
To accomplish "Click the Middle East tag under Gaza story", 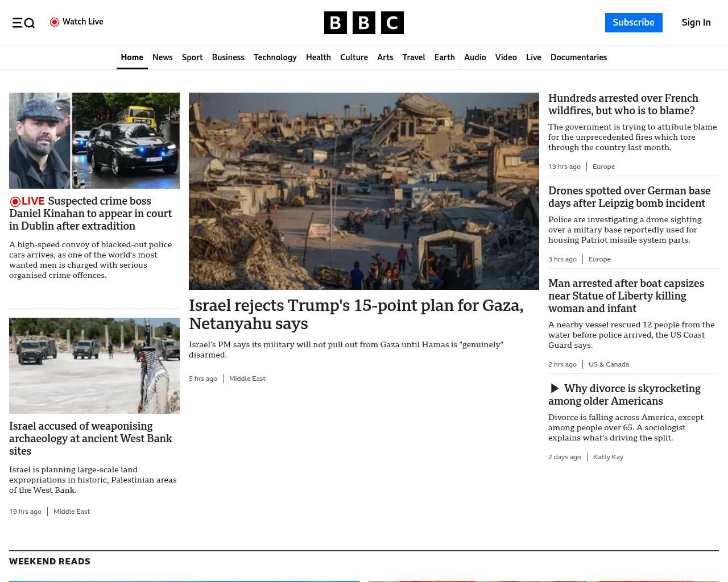I will pyautogui.click(x=247, y=379).
